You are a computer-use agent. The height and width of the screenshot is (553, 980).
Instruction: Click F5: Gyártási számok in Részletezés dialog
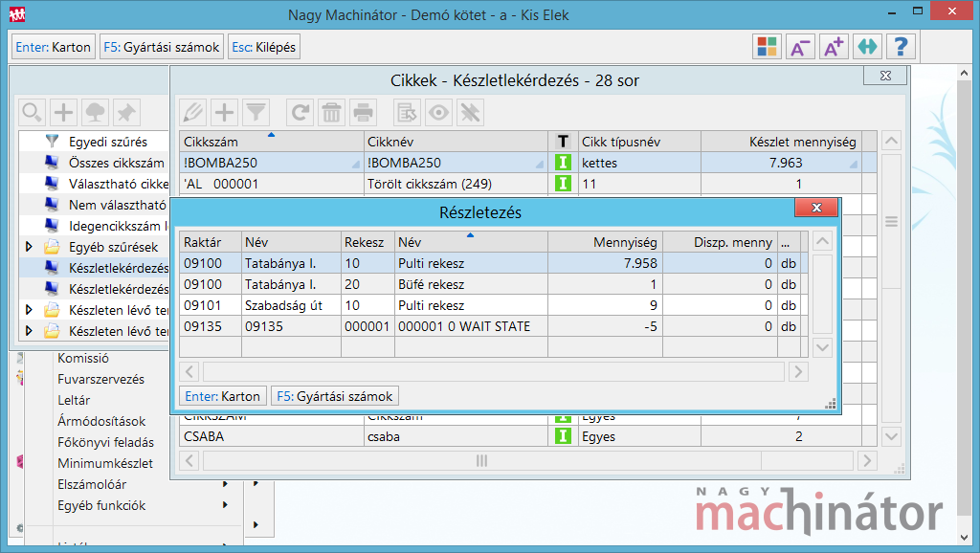click(x=334, y=396)
